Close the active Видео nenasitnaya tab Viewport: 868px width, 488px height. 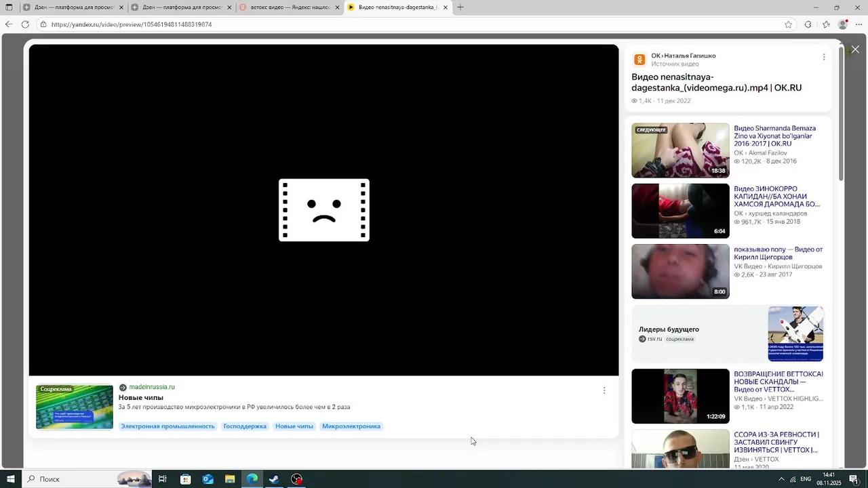coord(446,7)
